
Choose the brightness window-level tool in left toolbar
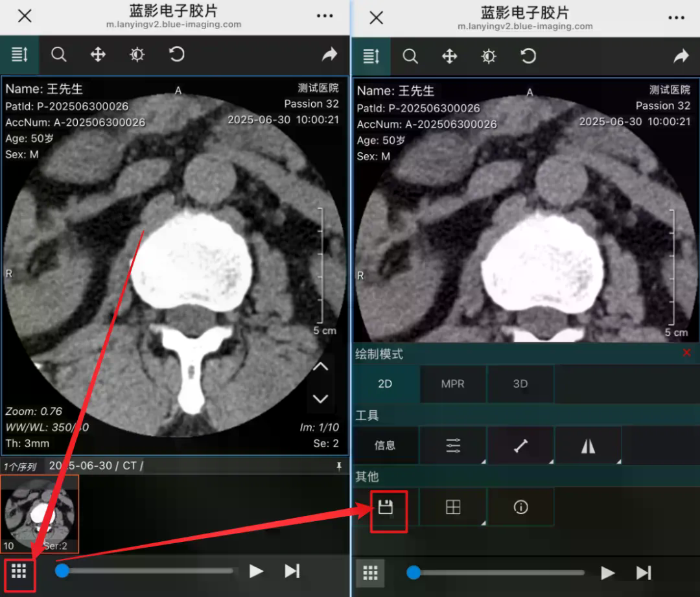click(x=137, y=55)
